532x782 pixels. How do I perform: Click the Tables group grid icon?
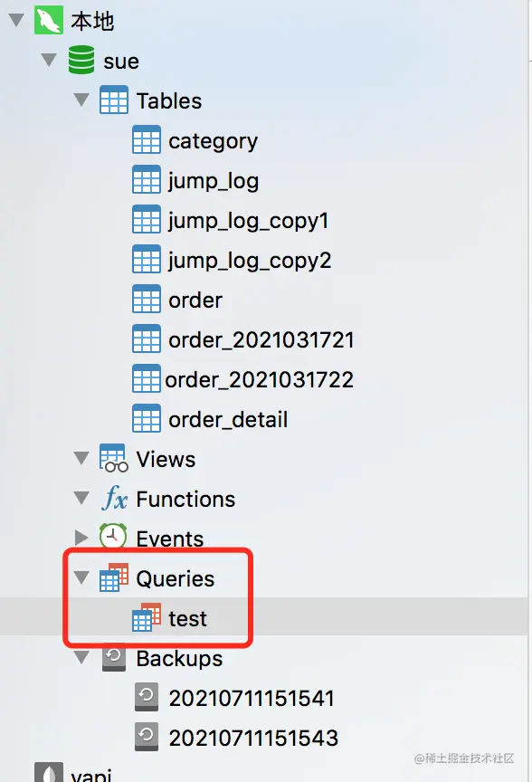pyautogui.click(x=114, y=100)
